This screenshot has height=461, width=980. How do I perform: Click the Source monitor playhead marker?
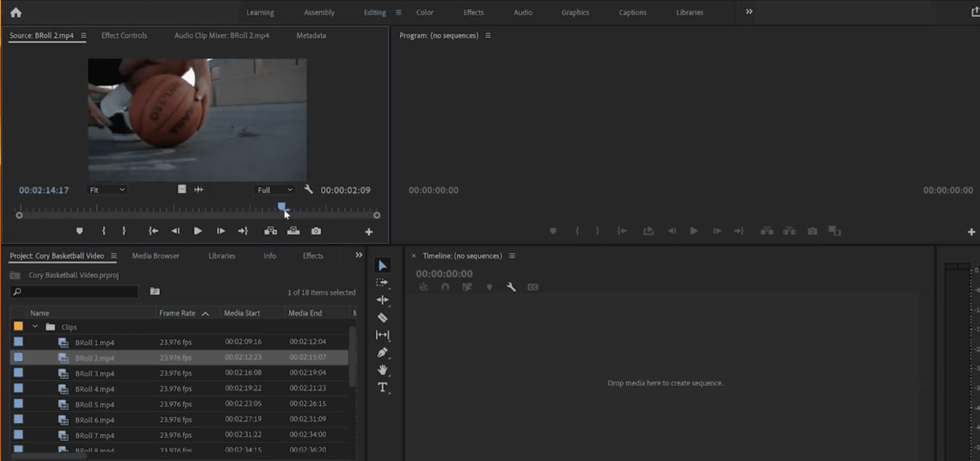[281, 207]
